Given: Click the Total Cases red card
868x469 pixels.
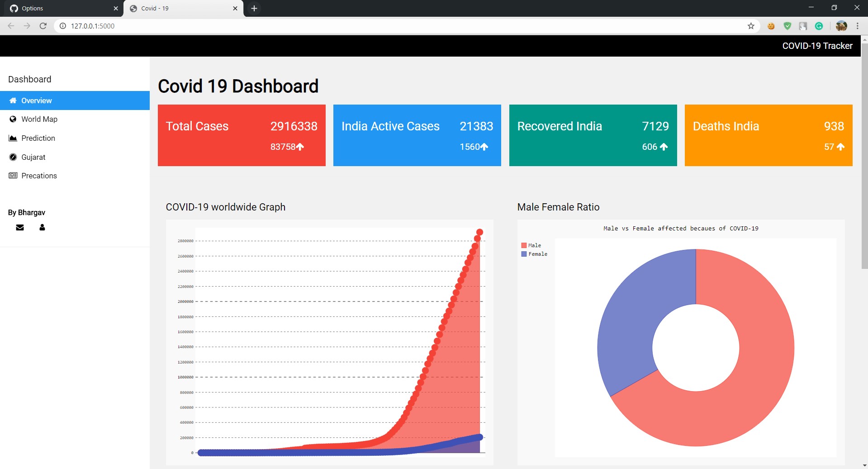Looking at the screenshot, I should (x=242, y=135).
